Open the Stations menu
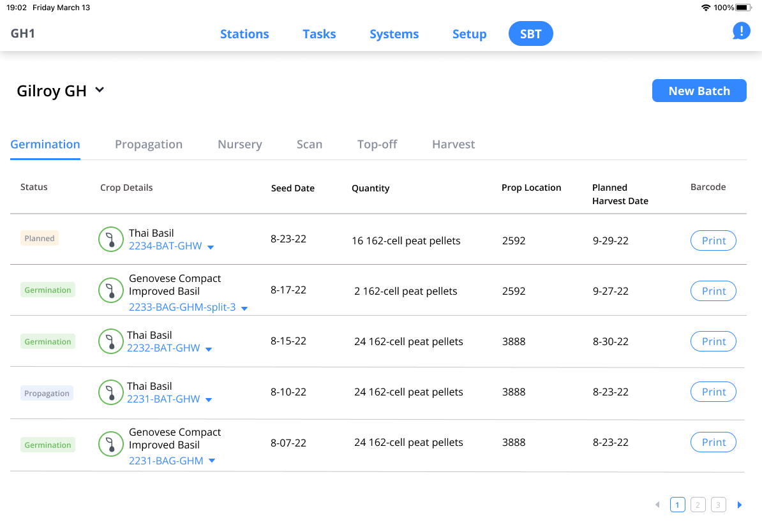 [244, 34]
